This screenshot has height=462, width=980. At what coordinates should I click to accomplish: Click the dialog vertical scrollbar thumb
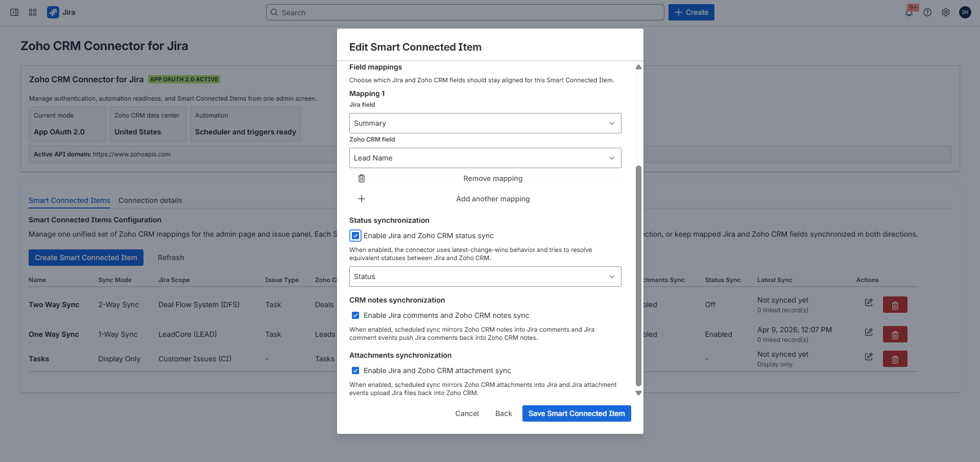coord(638,276)
